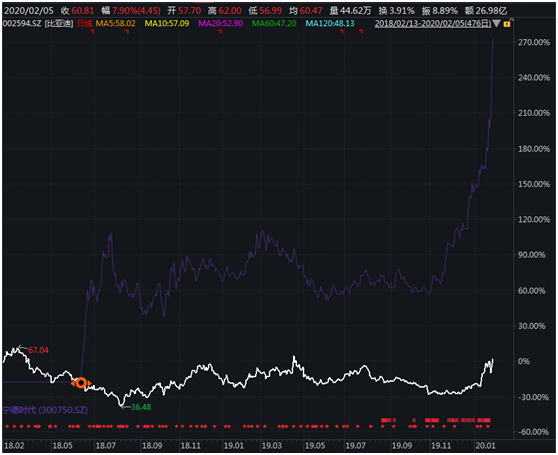Click the 150.00% y-axis label
The height and width of the screenshot is (455, 558).
click(x=534, y=184)
